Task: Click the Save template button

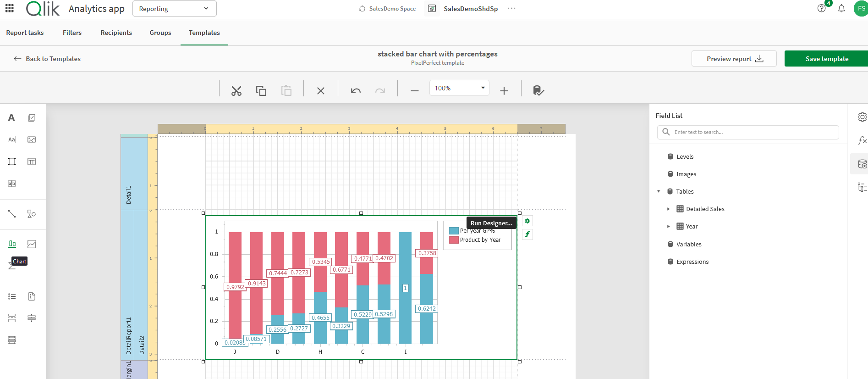Action: pos(826,59)
